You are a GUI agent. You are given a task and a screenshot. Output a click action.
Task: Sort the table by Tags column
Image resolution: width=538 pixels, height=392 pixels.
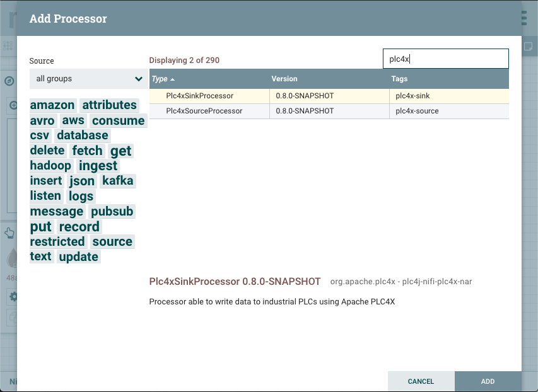pyautogui.click(x=399, y=79)
